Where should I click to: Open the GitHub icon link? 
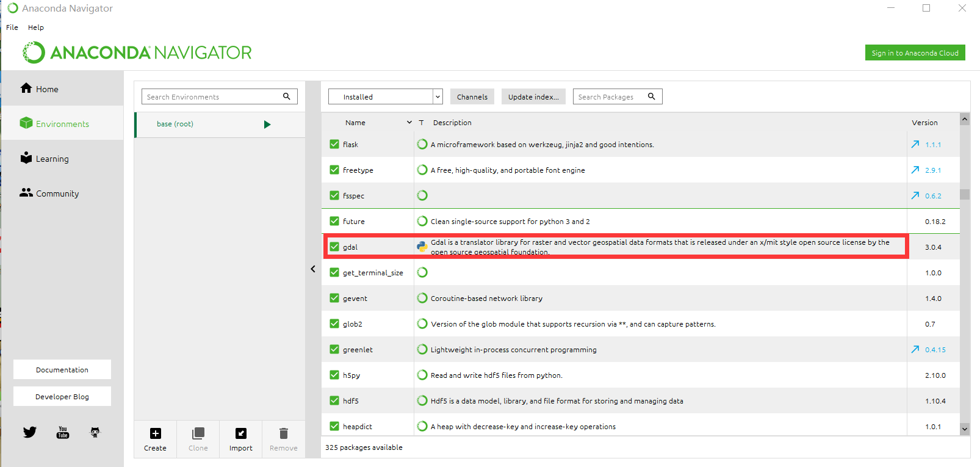pos(95,432)
